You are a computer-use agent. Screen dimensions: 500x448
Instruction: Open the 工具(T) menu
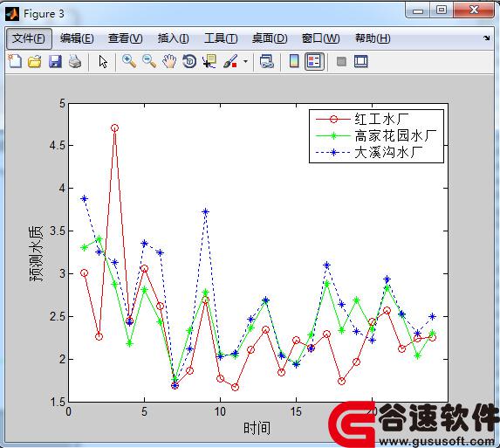[x=221, y=38]
